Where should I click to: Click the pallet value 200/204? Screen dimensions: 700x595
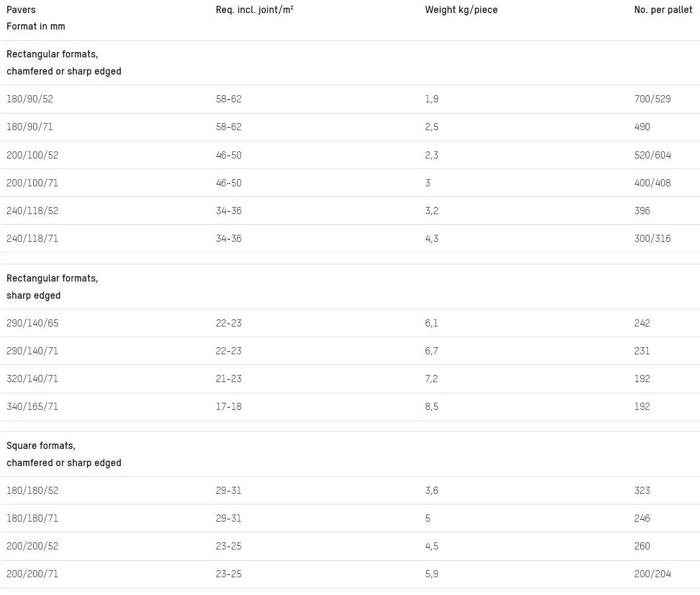pos(652,574)
